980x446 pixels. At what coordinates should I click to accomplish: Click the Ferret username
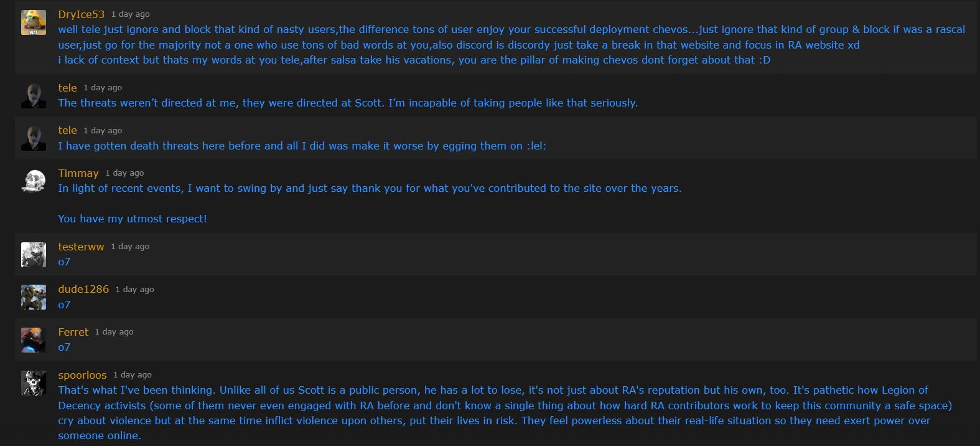pos(73,332)
